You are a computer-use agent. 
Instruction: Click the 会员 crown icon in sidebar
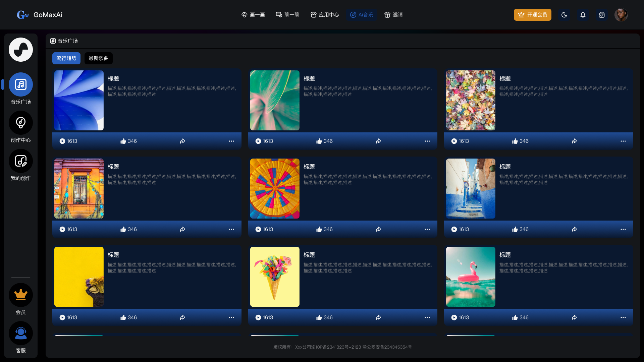coord(21,295)
